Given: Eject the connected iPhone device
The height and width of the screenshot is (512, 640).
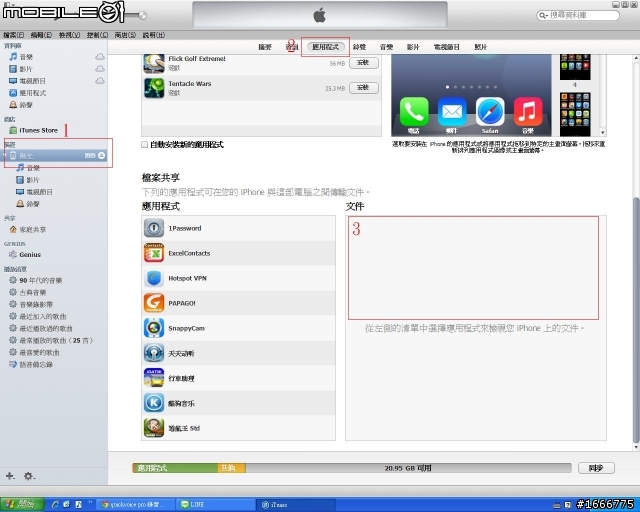Looking at the screenshot, I should tap(101, 156).
